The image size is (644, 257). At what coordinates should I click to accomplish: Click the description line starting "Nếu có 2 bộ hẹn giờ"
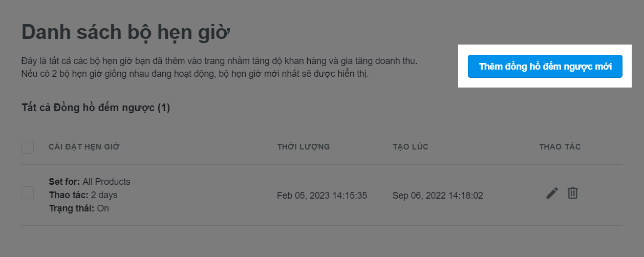[195, 74]
